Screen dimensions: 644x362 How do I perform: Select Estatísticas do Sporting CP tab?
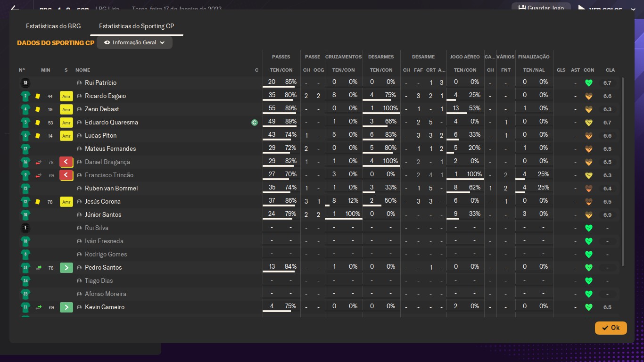136,26
